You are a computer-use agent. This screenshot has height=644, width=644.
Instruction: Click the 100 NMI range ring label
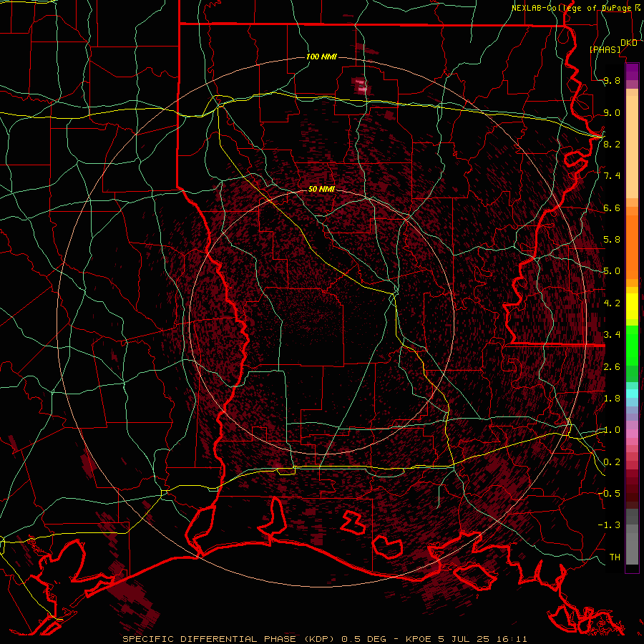coord(321,57)
